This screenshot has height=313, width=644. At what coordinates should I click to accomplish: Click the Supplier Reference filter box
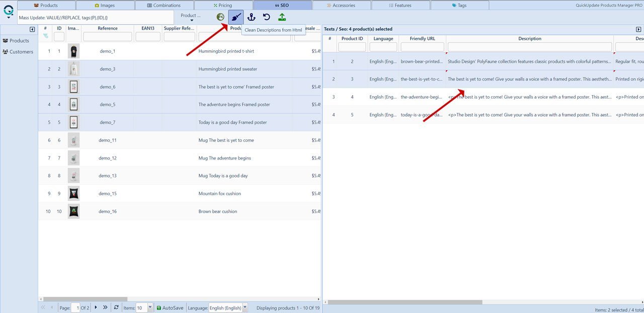(179, 37)
